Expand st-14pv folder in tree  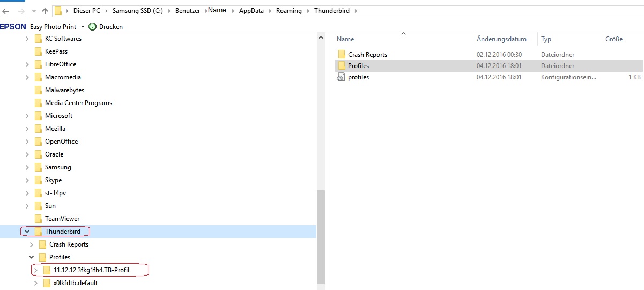coord(27,193)
